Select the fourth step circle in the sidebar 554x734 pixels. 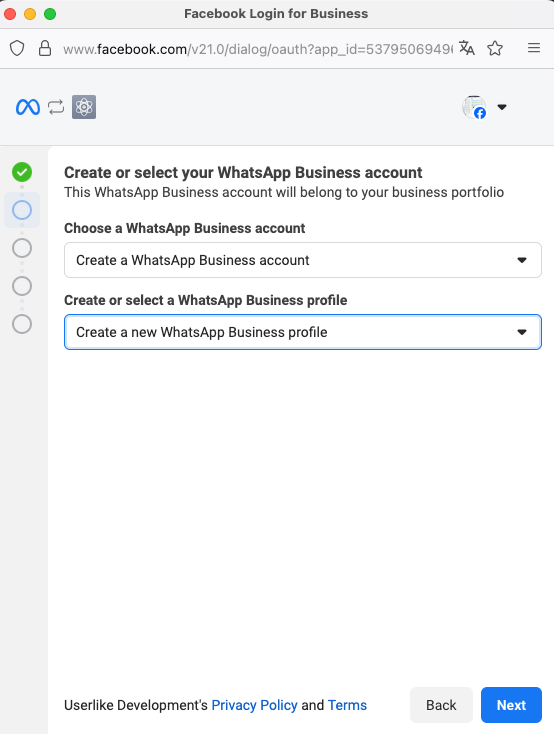[22, 286]
